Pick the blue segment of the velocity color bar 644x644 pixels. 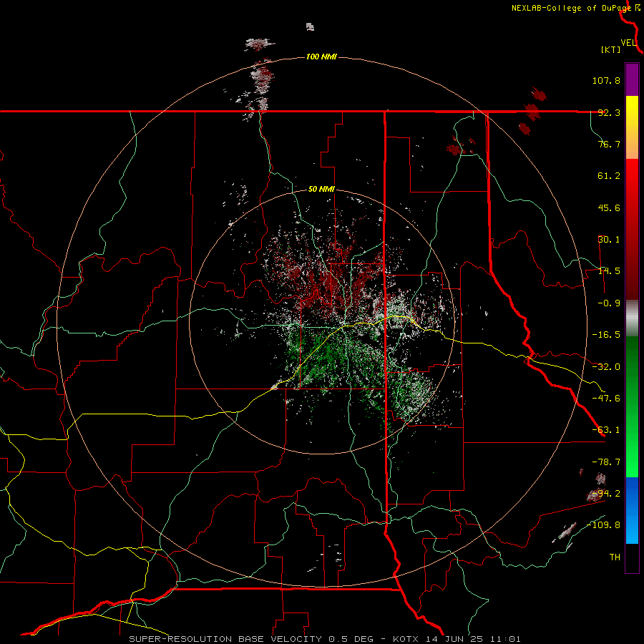coord(632,510)
